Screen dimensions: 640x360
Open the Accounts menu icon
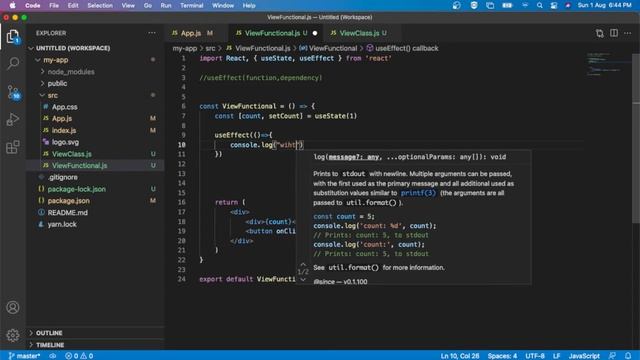[13, 307]
